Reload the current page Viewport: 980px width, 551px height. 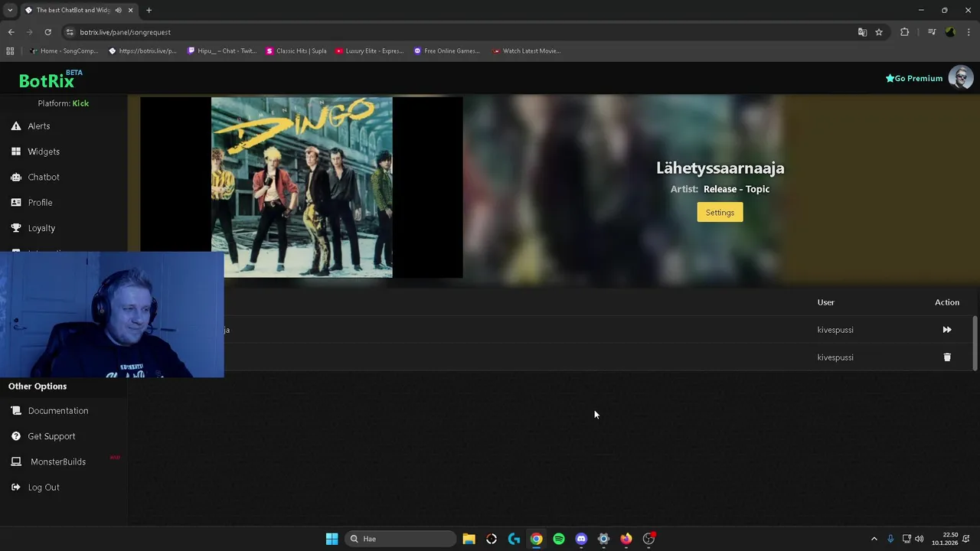click(x=47, y=32)
